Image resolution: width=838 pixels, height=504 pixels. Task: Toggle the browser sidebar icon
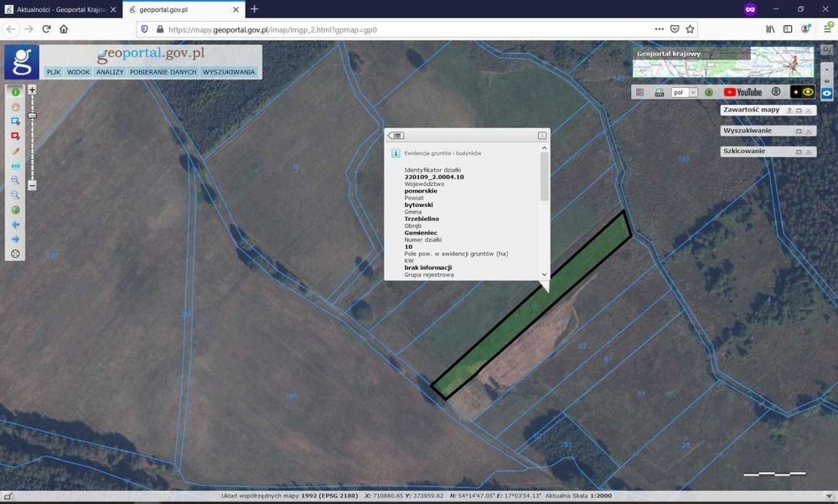(788, 29)
